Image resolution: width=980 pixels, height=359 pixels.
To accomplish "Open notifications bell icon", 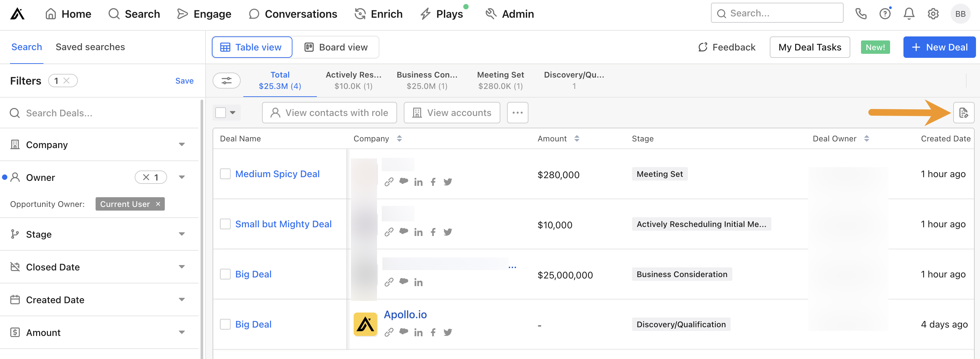I will [x=909, y=14].
